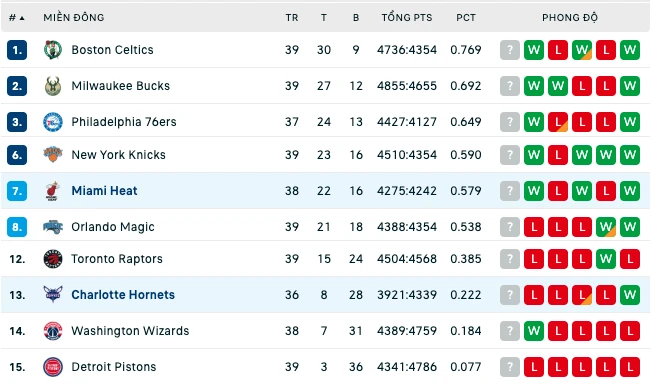Image resolution: width=652 pixels, height=384 pixels.
Task: Sort the table by the # rank column
Action: (17, 17)
